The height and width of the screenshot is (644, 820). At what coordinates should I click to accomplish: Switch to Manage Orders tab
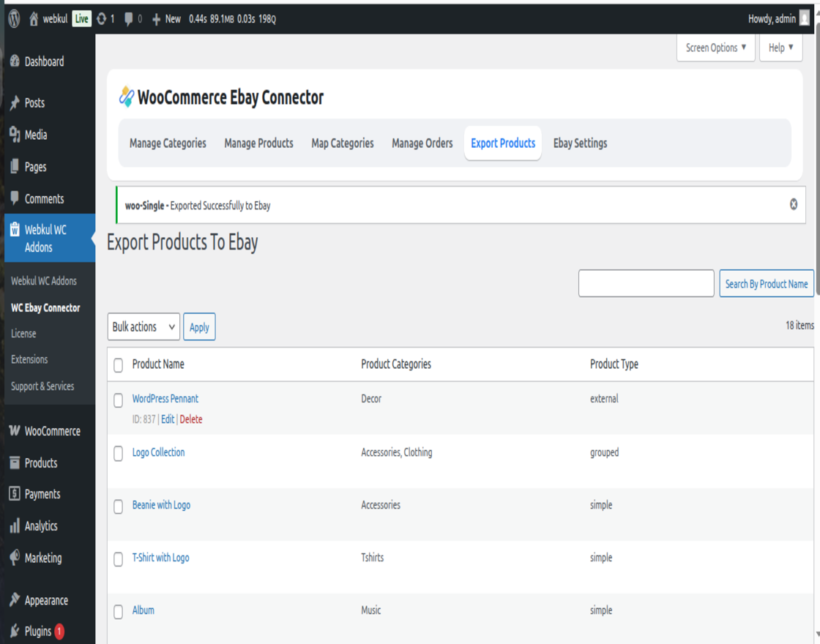[422, 143]
